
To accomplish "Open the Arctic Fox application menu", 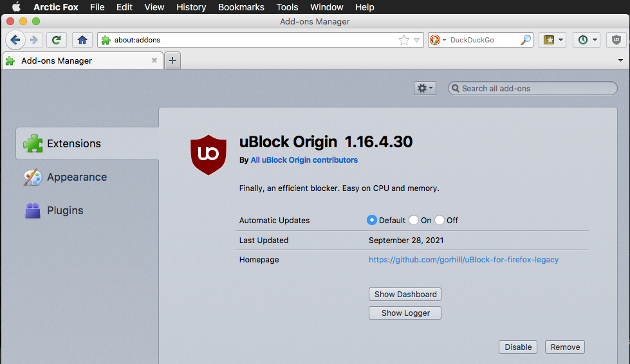I will point(56,7).
